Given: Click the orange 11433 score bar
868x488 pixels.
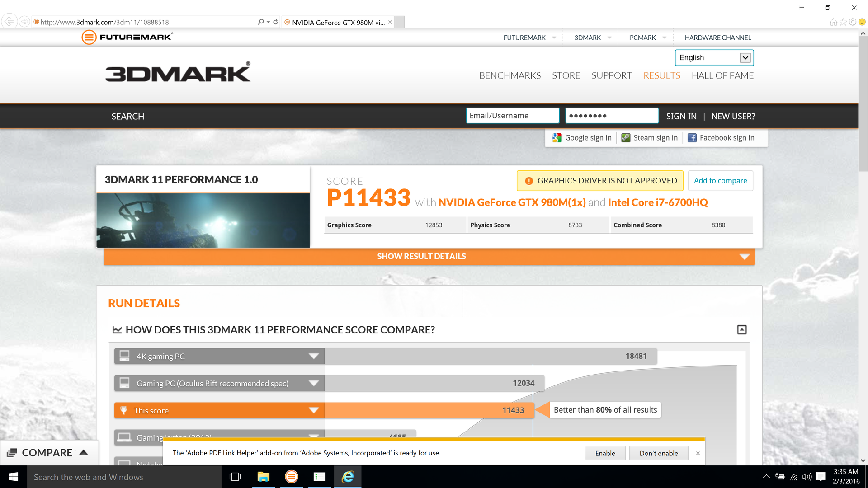Looking at the screenshot, I should 429,410.
